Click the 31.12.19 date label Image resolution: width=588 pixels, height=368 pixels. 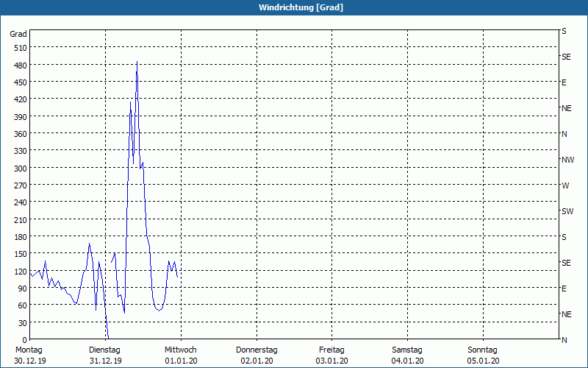coord(106,361)
